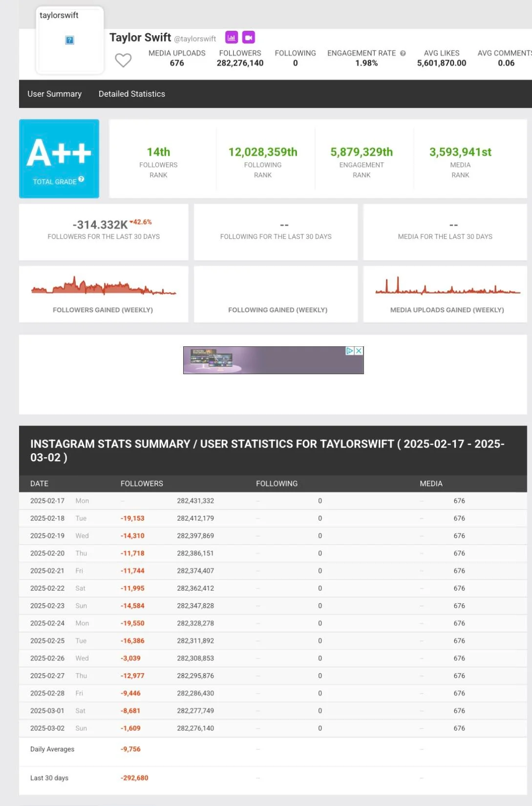Click the 2025-03-01 date cell

point(47,711)
